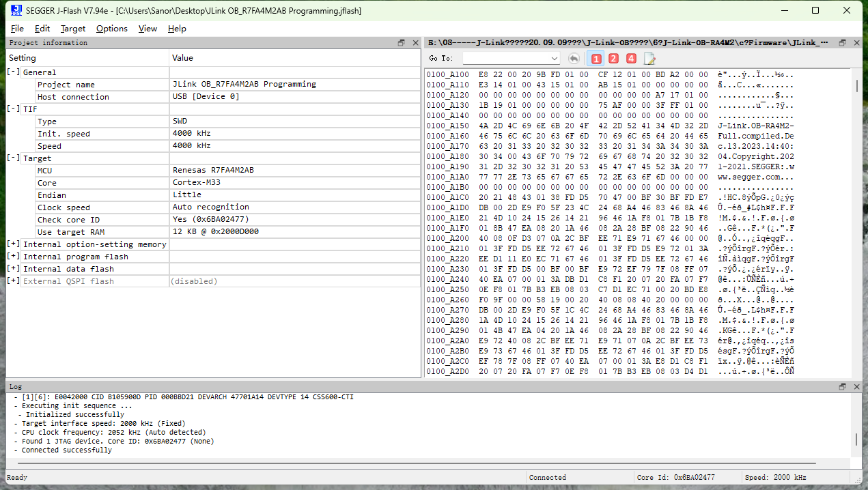
Task: Click 'Core Id: 0x6BA02477' in status bar
Action: click(675, 478)
